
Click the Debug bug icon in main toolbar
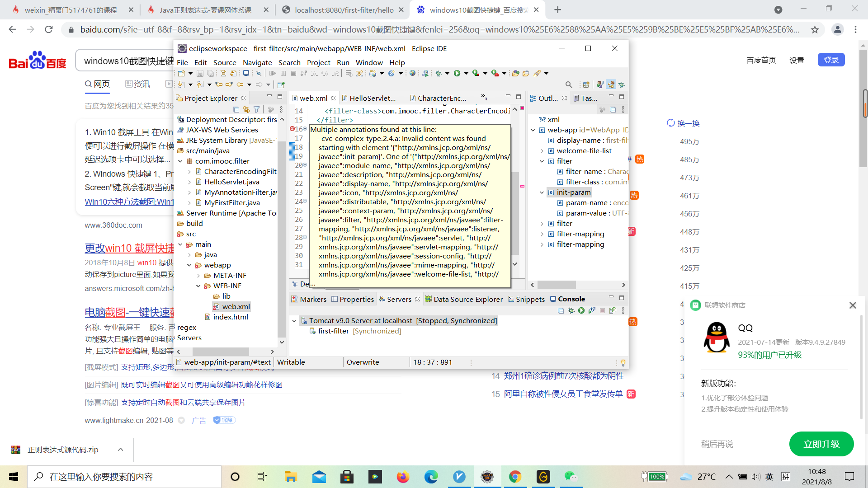438,73
